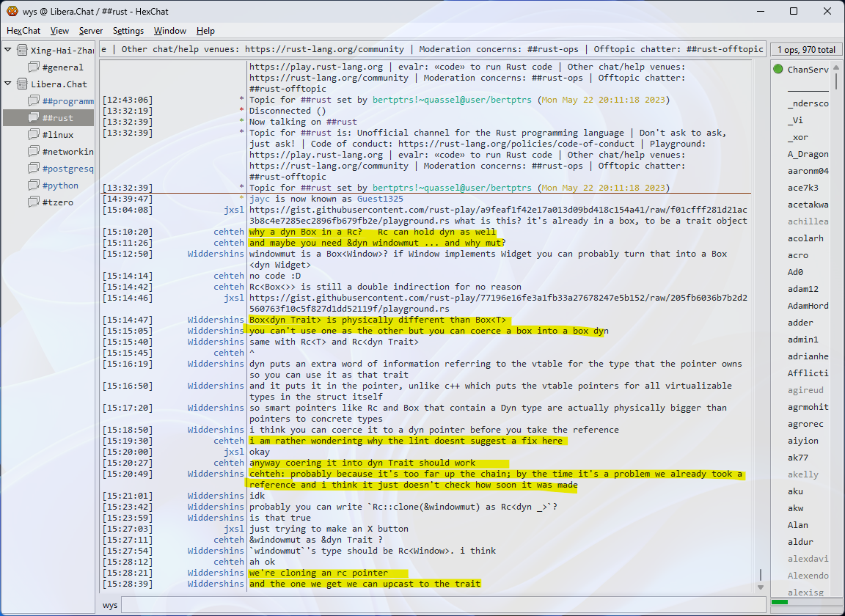Click the HexChat app icon in title bar

click(x=12, y=11)
